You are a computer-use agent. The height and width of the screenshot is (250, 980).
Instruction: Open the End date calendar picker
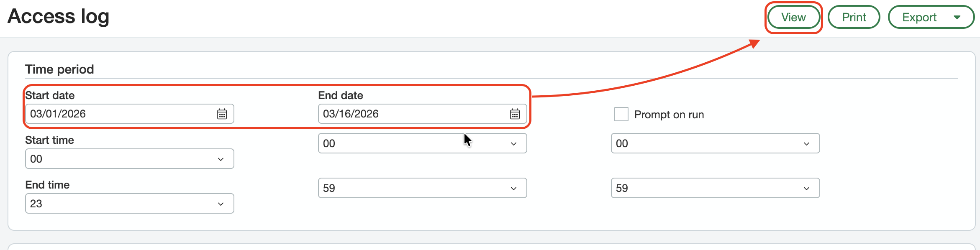515,114
